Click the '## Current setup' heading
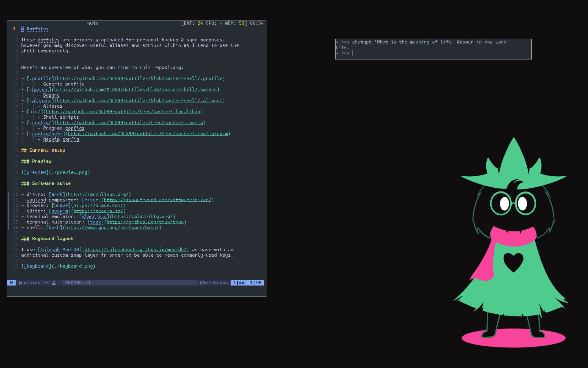588x368 pixels. pos(43,150)
